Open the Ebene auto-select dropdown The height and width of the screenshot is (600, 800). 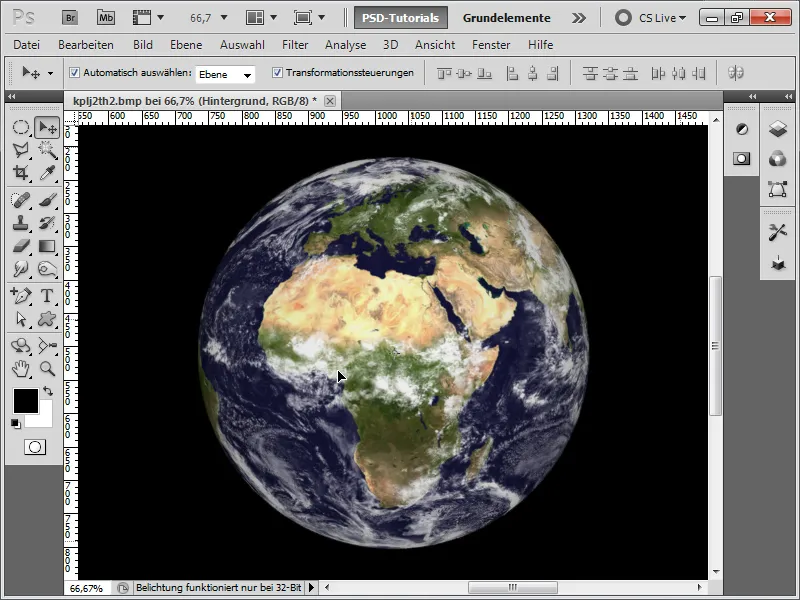tap(225, 74)
